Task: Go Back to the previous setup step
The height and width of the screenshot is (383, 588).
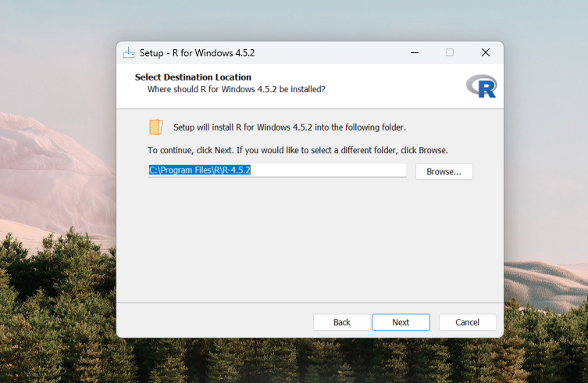Action: tap(342, 322)
